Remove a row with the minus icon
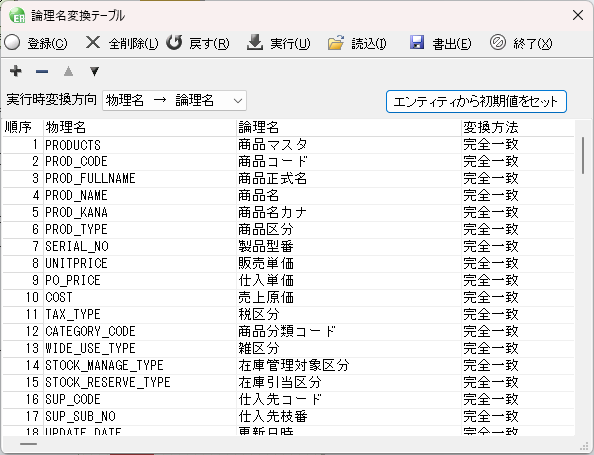This screenshot has height=455, width=594. point(42,71)
